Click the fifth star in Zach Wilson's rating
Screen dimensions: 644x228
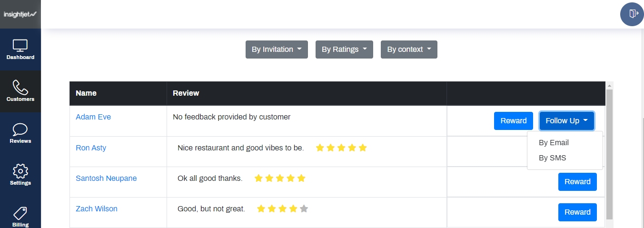(x=304, y=208)
